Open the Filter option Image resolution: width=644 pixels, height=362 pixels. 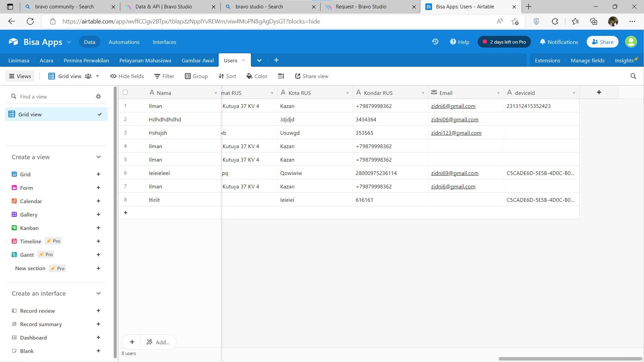coord(164,76)
